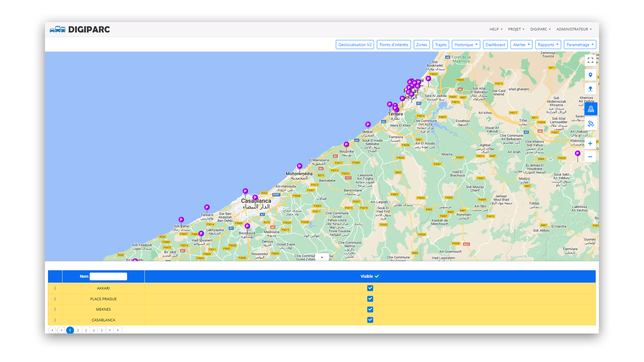The image size is (644, 362).
Task: Expand the Paramétrage dropdown
Action: (580, 45)
